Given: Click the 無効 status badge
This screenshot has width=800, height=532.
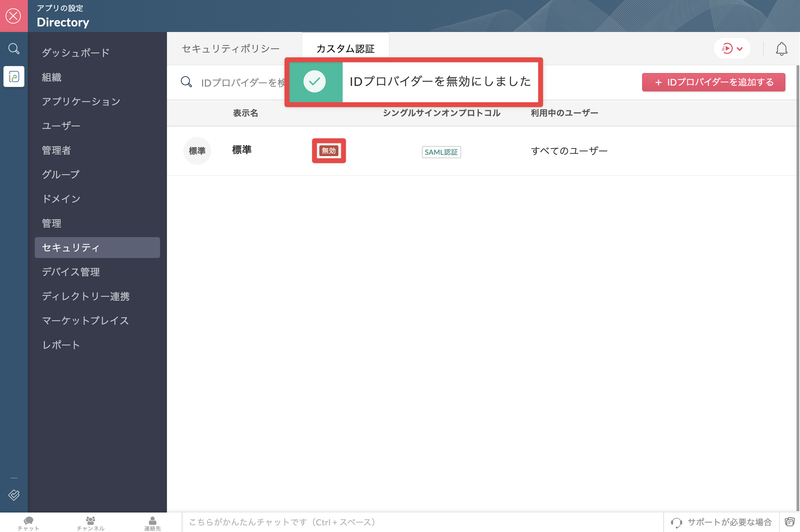Looking at the screenshot, I should point(329,151).
